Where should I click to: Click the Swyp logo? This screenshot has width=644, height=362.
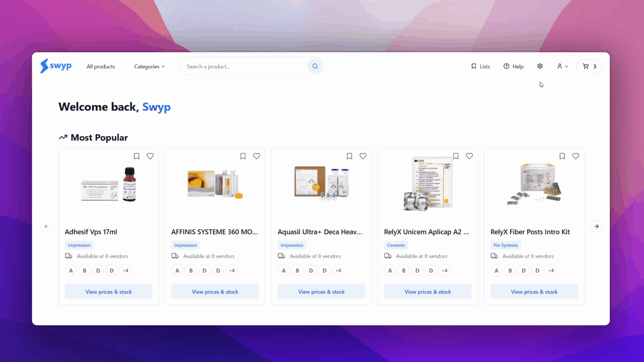[x=56, y=66]
